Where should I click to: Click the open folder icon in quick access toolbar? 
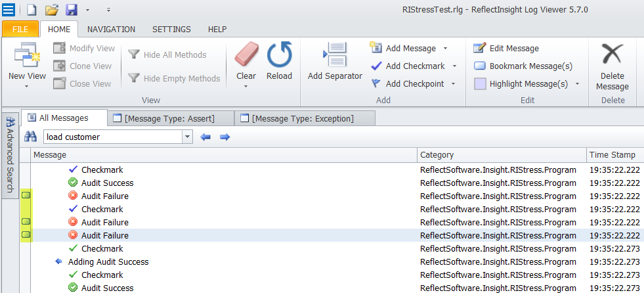tap(52, 9)
